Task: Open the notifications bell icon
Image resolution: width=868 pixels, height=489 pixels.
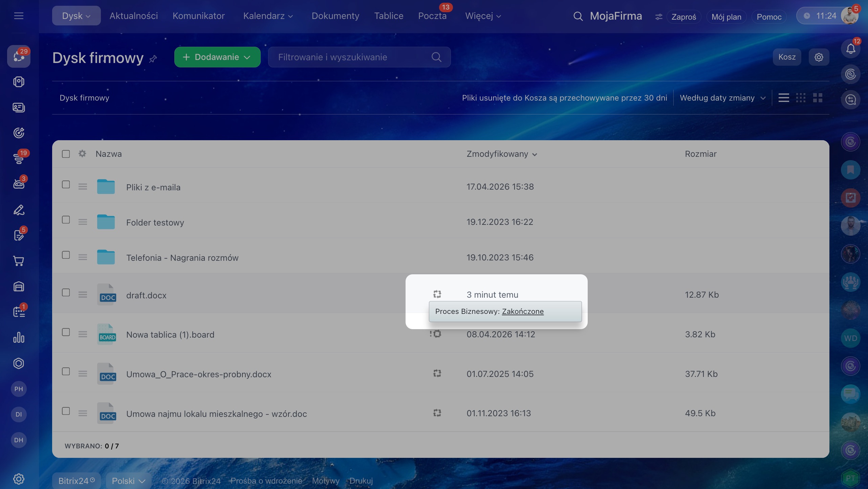Action: (850, 49)
